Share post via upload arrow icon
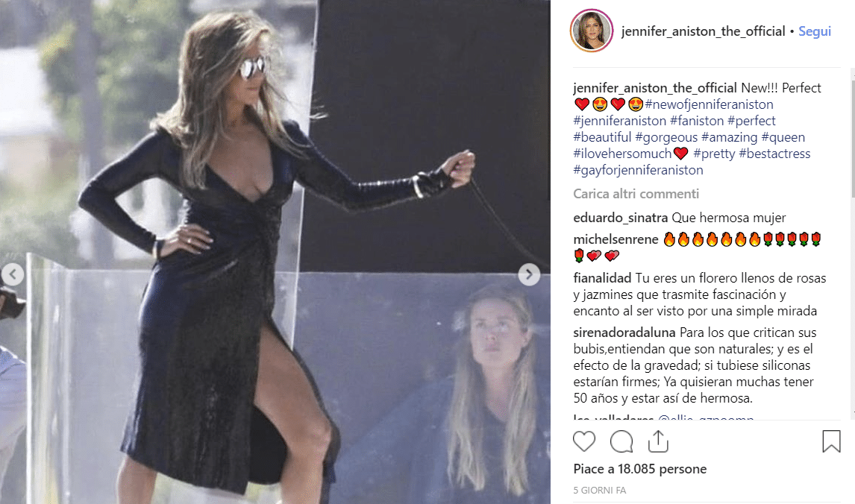 (658, 441)
